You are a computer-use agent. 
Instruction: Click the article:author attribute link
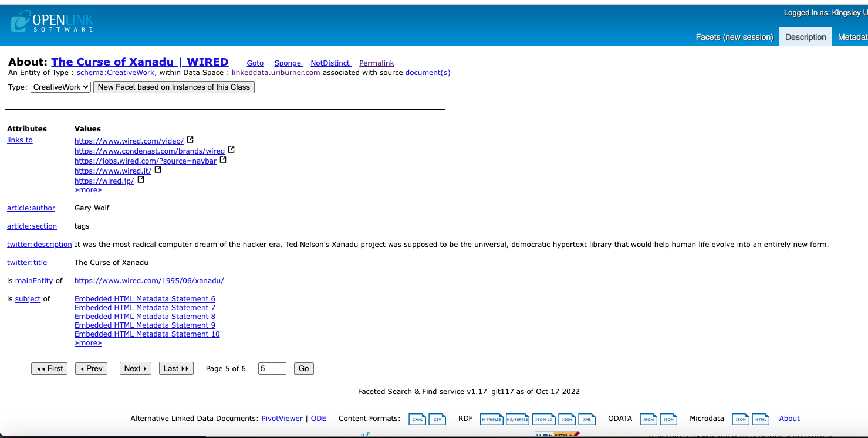[31, 208]
